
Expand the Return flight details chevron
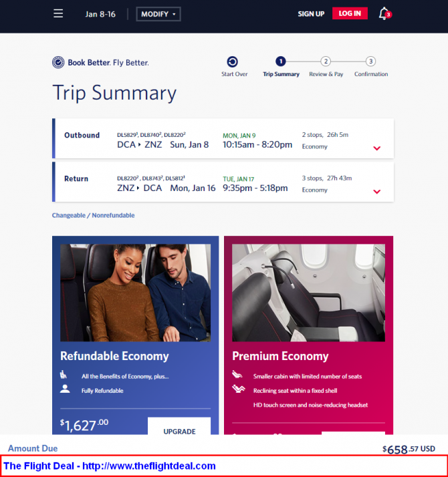pyautogui.click(x=376, y=192)
